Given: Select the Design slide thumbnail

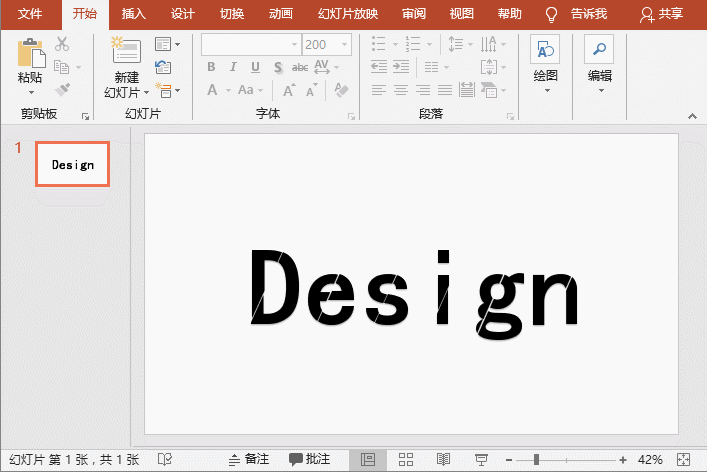Looking at the screenshot, I should coord(72,164).
